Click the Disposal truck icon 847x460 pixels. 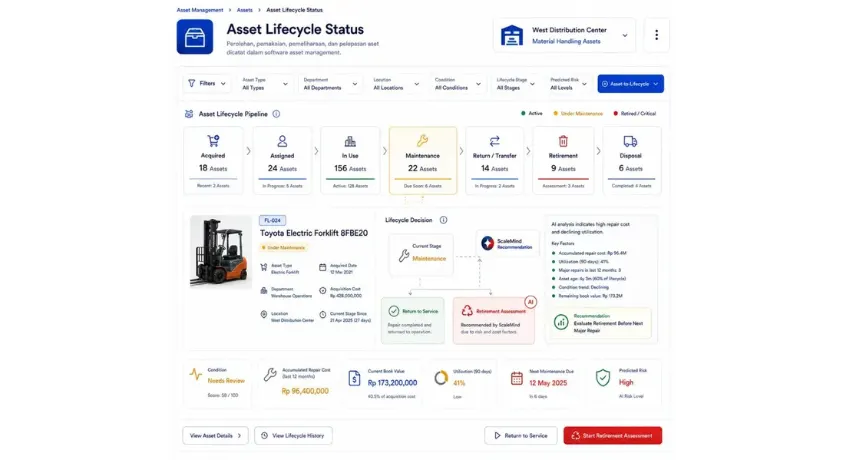tap(630, 141)
